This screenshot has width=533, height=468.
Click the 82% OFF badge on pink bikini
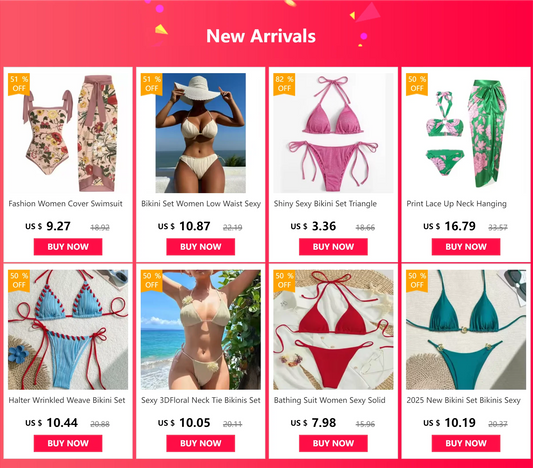click(x=284, y=84)
